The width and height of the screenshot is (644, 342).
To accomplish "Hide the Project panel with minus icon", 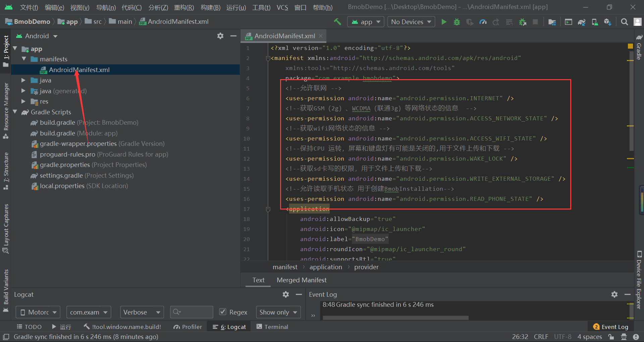I will point(233,36).
